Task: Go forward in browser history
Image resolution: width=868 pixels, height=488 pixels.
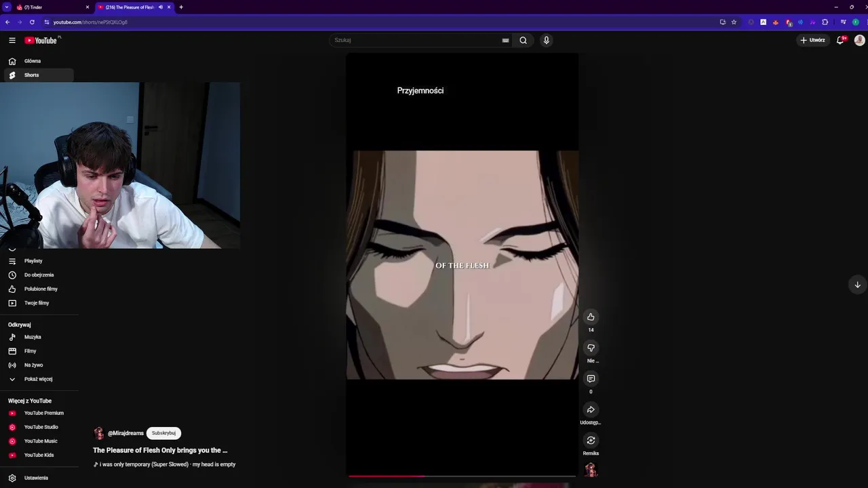Action: click(20, 22)
